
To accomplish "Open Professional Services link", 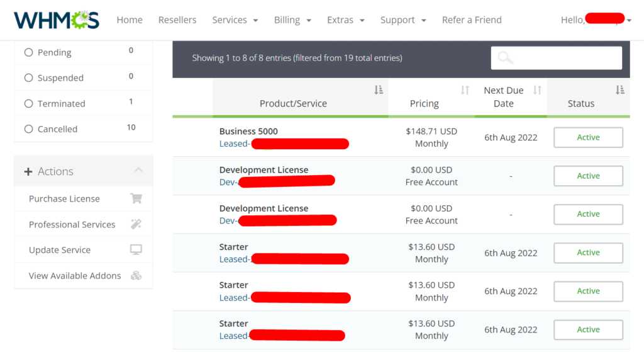I will 72,225.
